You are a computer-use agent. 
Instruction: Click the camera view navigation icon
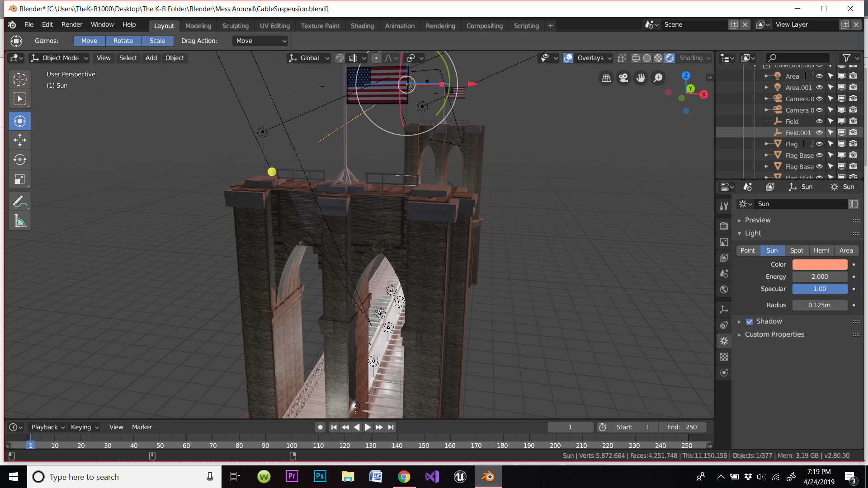623,78
